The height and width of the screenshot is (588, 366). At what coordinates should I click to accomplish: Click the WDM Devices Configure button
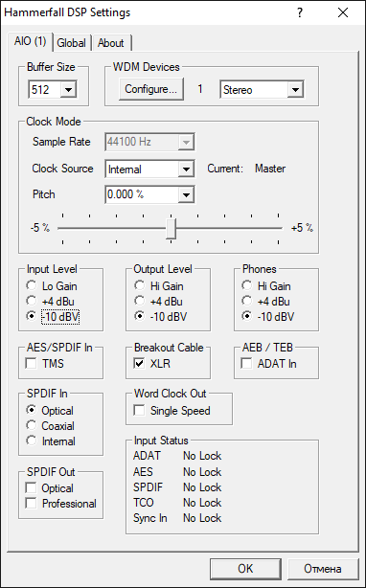pyautogui.click(x=151, y=89)
